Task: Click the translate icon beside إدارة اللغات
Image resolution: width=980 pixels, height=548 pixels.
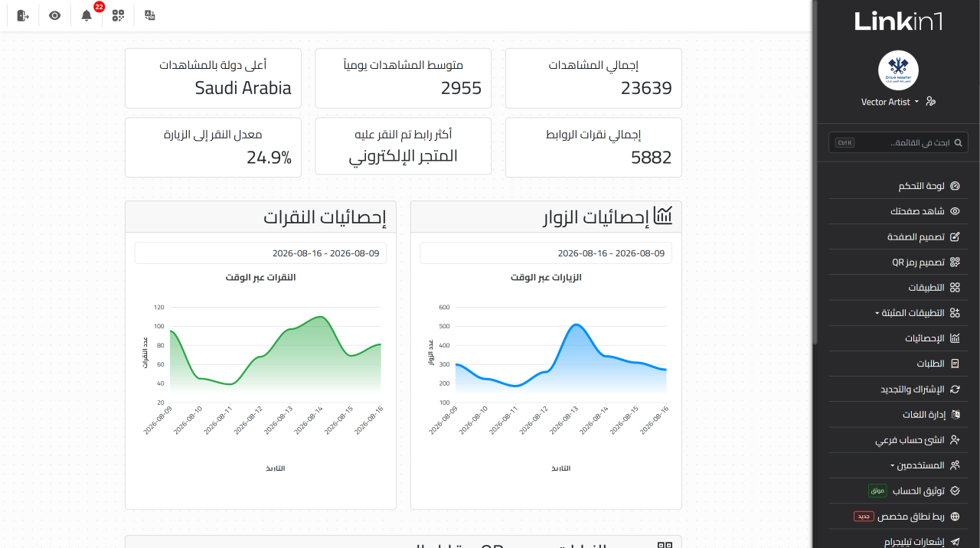Action: click(955, 415)
